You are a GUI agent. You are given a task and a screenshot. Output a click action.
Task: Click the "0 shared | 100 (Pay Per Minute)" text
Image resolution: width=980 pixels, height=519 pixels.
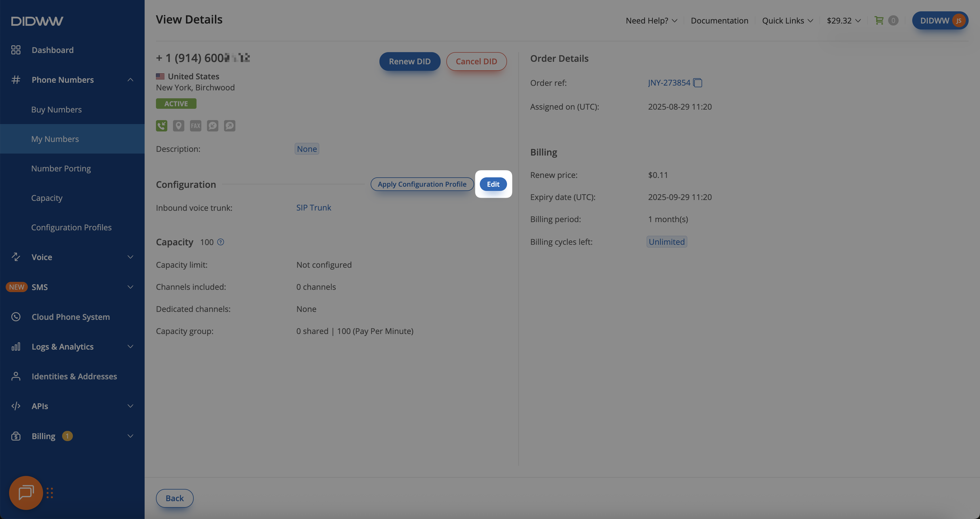click(354, 331)
